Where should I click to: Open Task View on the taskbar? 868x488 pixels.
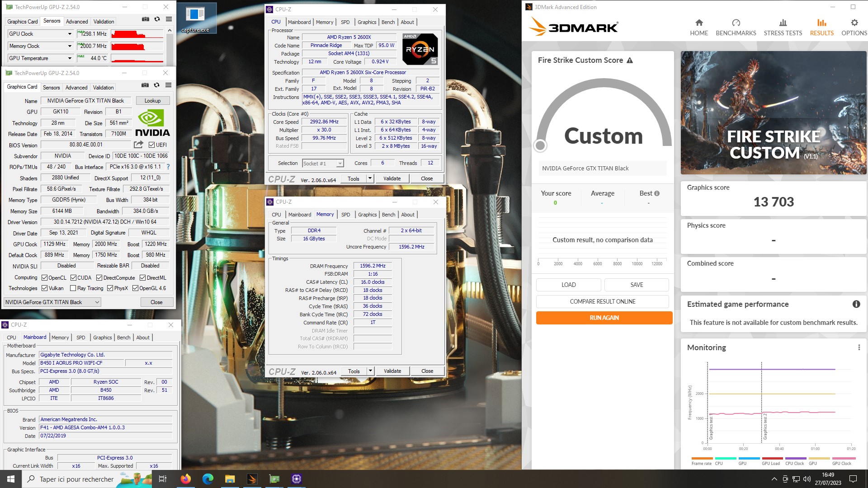click(163, 479)
